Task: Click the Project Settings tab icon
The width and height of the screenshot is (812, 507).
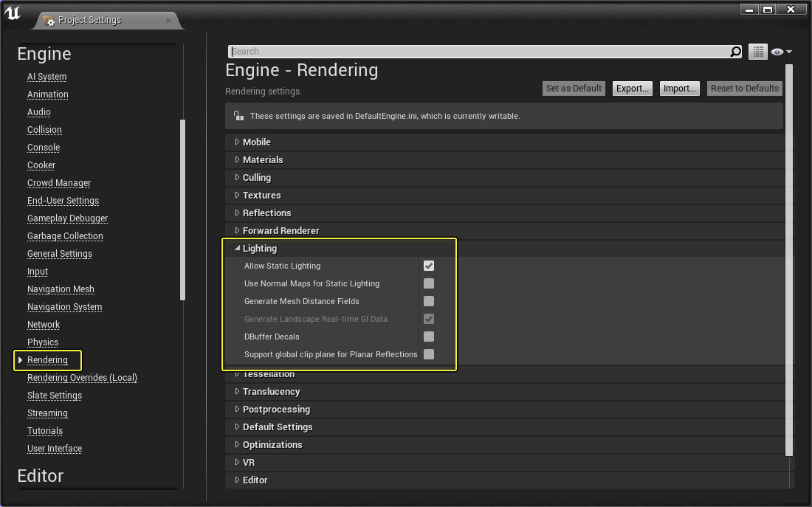Action: click(x=49, y=21)
